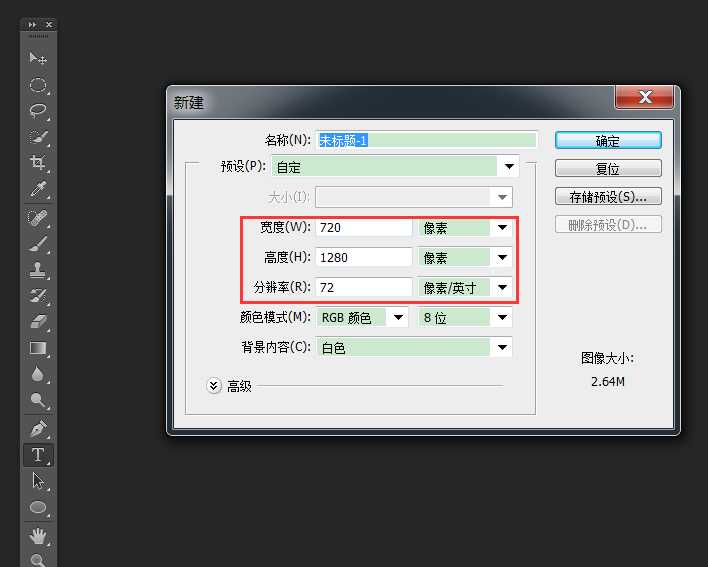Open the 预设 preset dropdown

509,167
